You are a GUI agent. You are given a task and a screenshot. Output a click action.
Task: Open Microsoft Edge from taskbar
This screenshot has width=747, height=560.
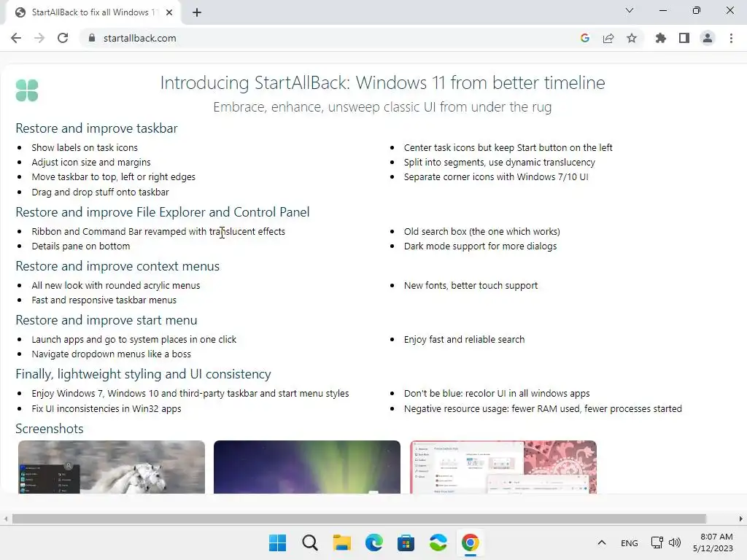tap(374, 542)
